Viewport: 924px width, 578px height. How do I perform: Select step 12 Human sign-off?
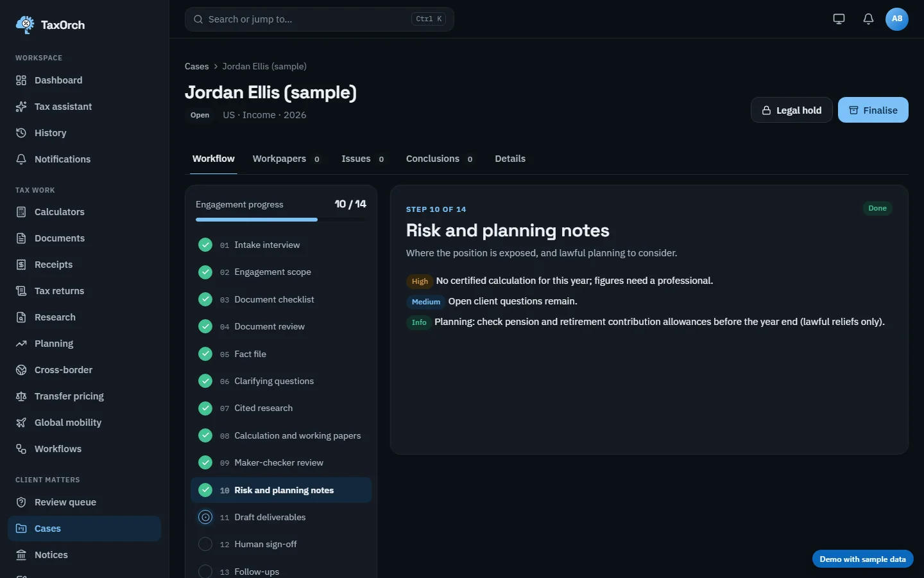(x=281, y=544)
